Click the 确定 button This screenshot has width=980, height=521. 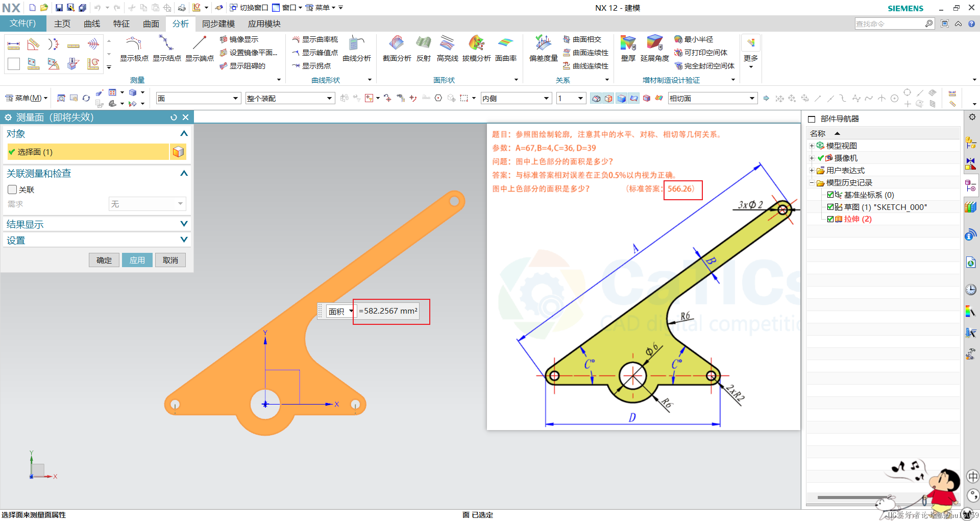click(x=104, y=260)
